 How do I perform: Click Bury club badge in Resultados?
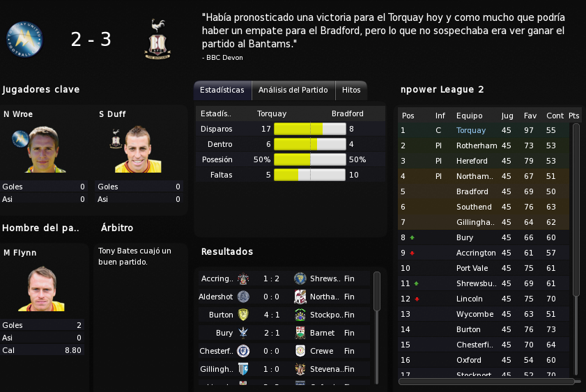coord(243,333)
